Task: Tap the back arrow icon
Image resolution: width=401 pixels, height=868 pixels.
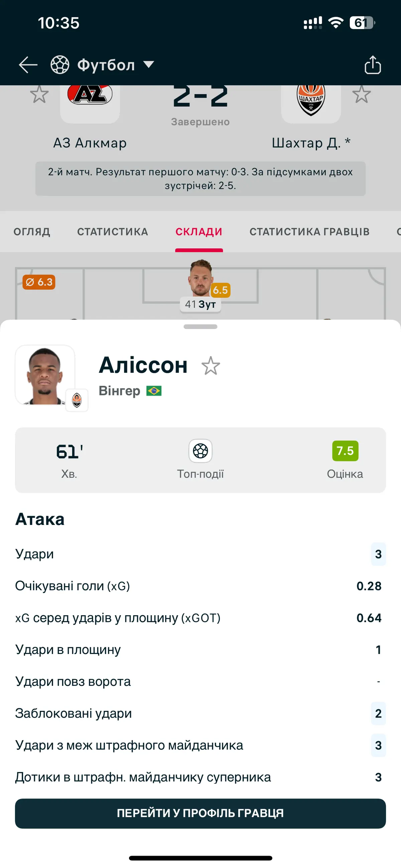Action: pyautogui.click(x=28, y=65)
